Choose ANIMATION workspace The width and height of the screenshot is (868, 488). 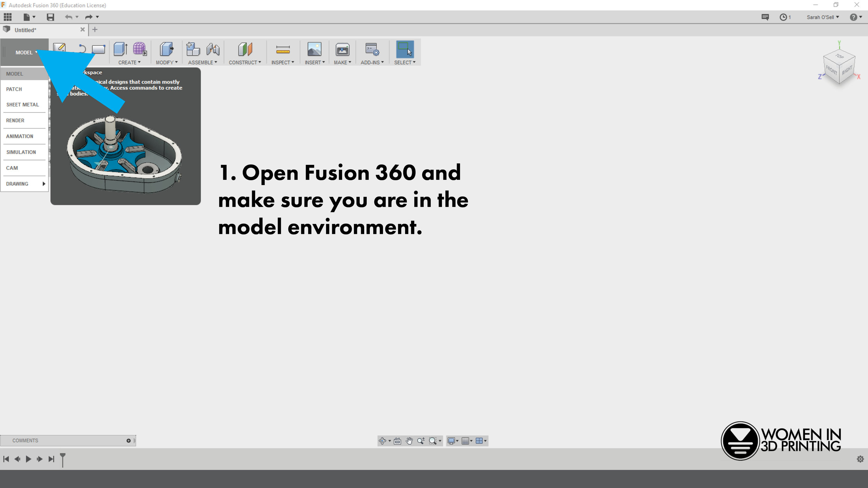pyautogui.click(x=24, y=136)
